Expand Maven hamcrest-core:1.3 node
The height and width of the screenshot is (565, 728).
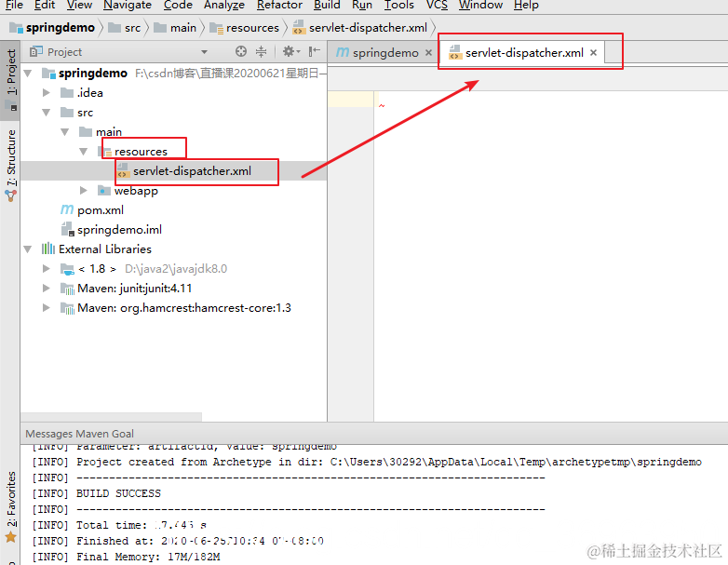pos(46,308)
